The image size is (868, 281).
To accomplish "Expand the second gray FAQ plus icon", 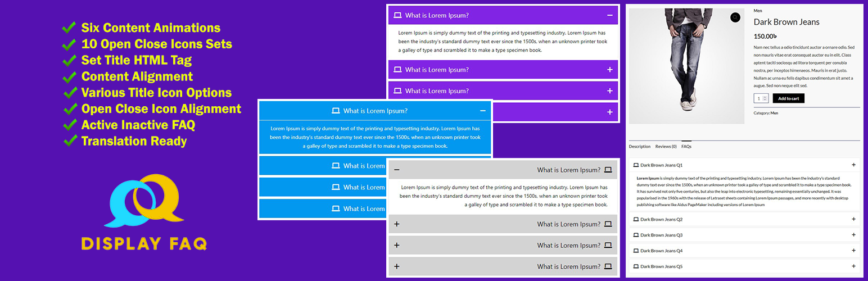I will 397,224.
